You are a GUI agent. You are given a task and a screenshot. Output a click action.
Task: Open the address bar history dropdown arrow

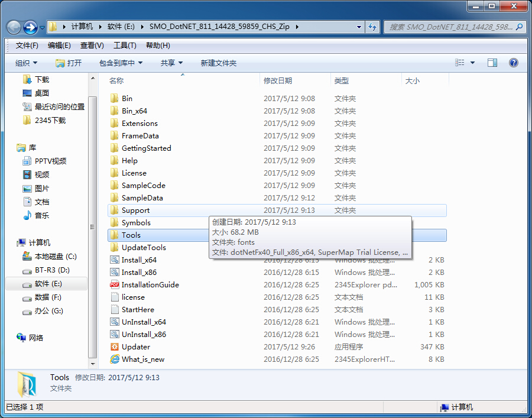359,27
